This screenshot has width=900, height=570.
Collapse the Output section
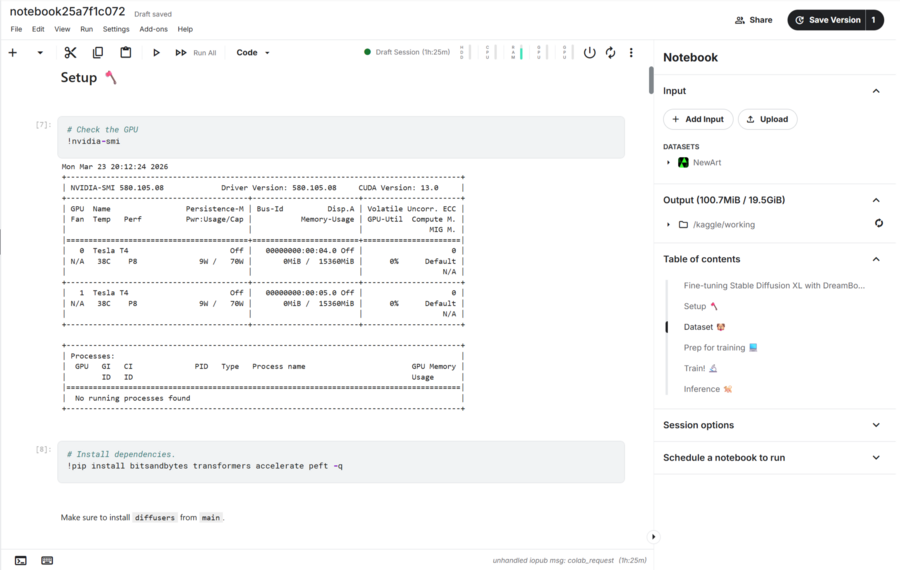pos(876,200)
